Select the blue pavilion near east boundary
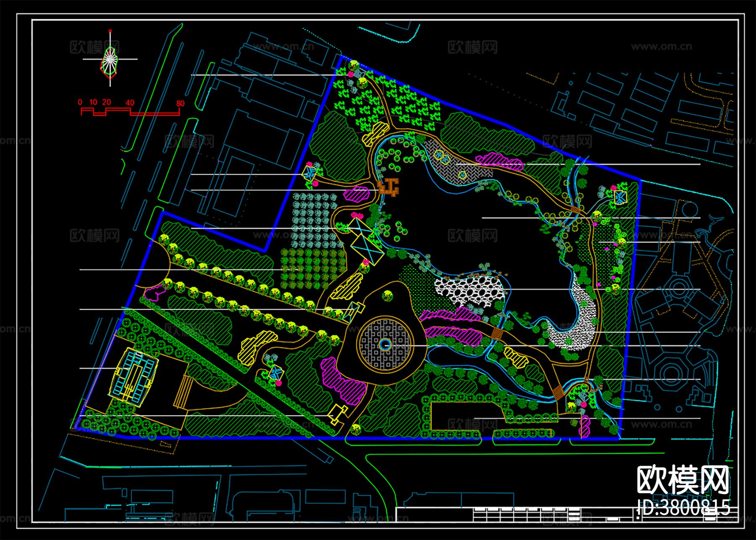Viewport: 756px width, 540px height. click(x=620, y=197)
